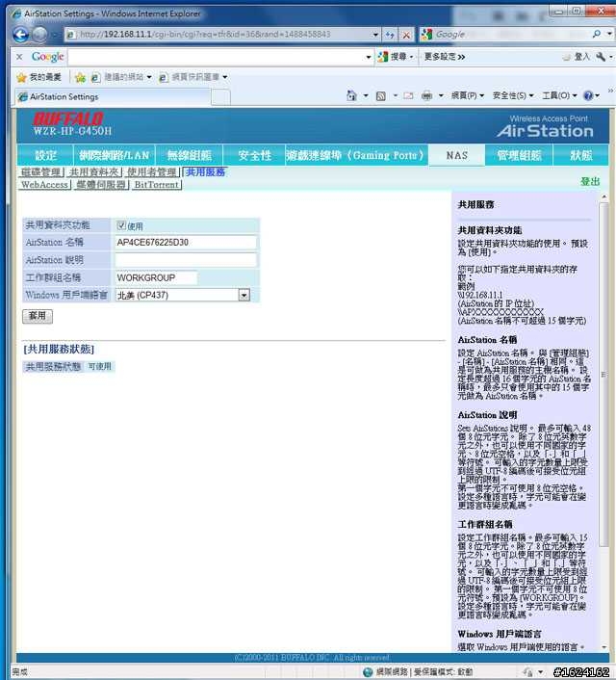Click the help panel scroll-down arrow
The width and height of the screenshot is (616, 680).
point(603,647)
